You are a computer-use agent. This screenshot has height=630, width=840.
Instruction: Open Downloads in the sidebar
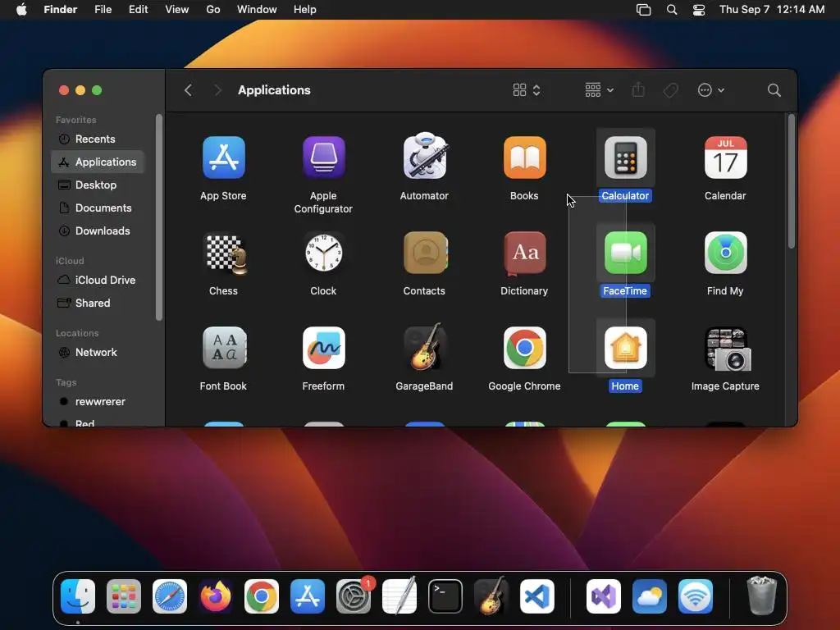coord(98,231)
